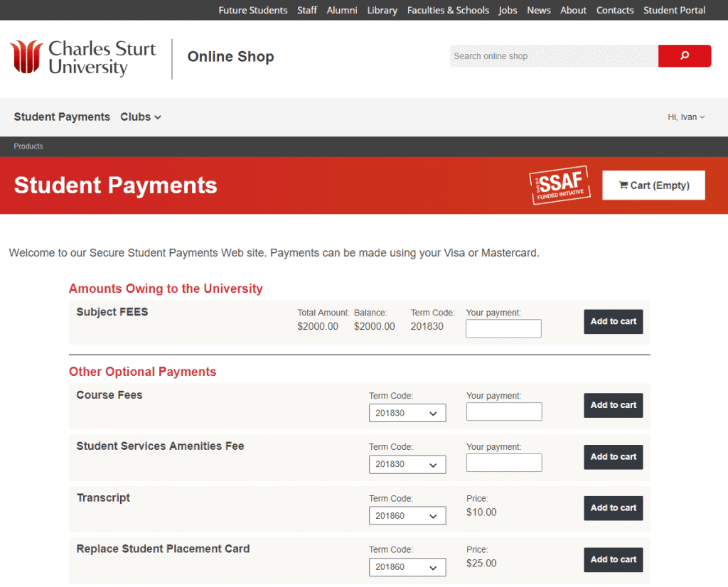
Task: Select Student Payments in the navigation bar
Action: tap(61, 117)
